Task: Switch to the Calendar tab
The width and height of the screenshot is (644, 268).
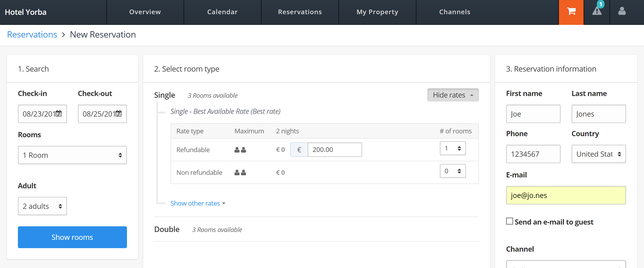Action: 222,12
